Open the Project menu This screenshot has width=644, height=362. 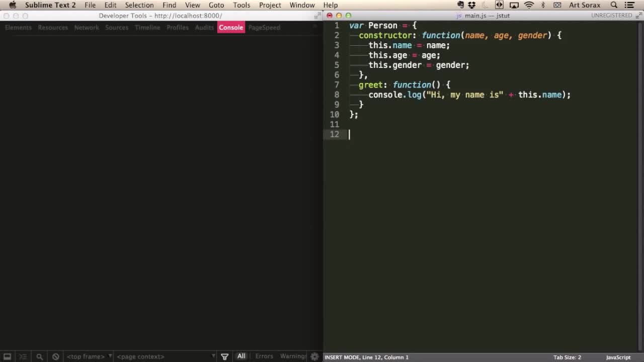pos(270,5)
